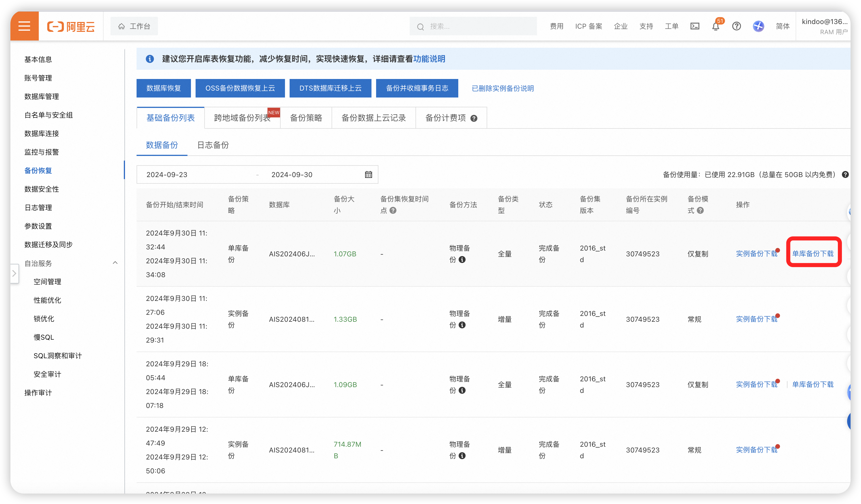Open the notification bell
The width and height of the screenshot is (861, 504).
coord(715,26)
